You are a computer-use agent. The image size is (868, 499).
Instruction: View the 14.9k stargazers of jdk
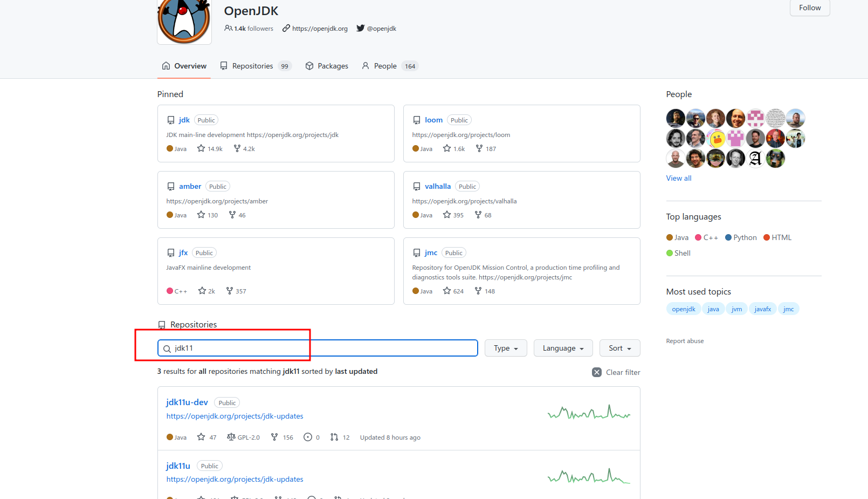(210, 149)
